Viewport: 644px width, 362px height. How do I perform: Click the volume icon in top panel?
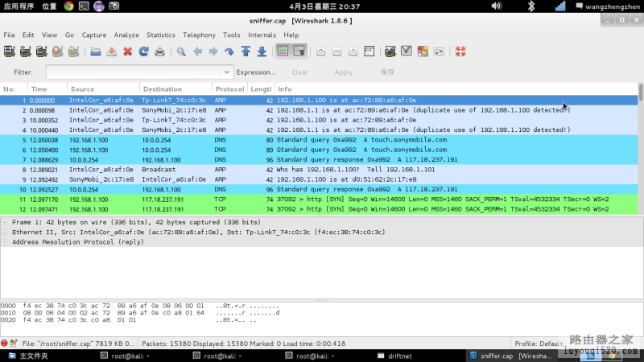(497, 6)
